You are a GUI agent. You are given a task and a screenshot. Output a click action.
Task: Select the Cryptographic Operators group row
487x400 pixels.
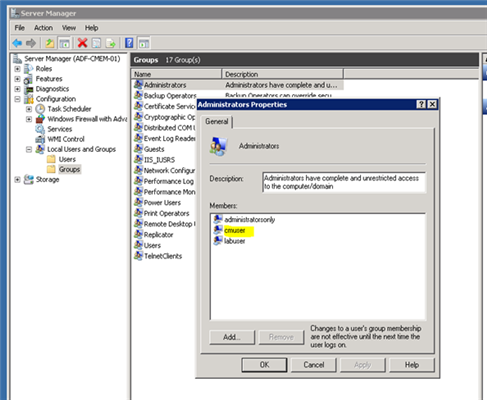tap(164, 117)
